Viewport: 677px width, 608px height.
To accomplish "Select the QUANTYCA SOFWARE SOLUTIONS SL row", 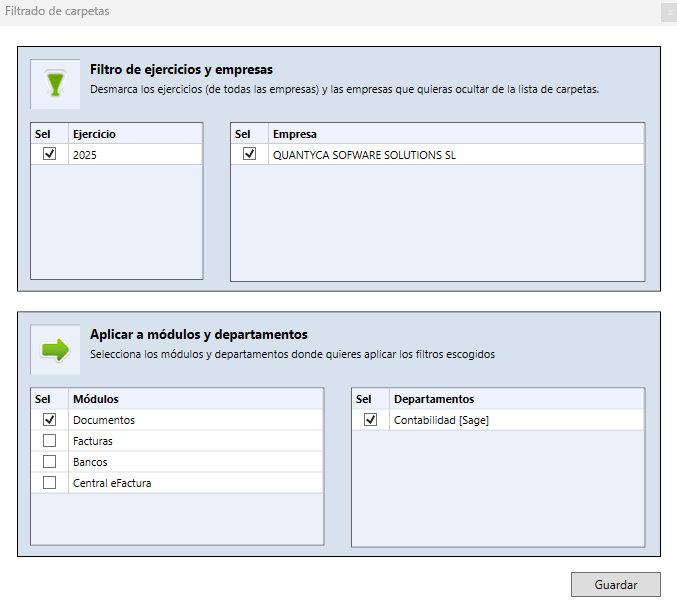I will (437, 155).
